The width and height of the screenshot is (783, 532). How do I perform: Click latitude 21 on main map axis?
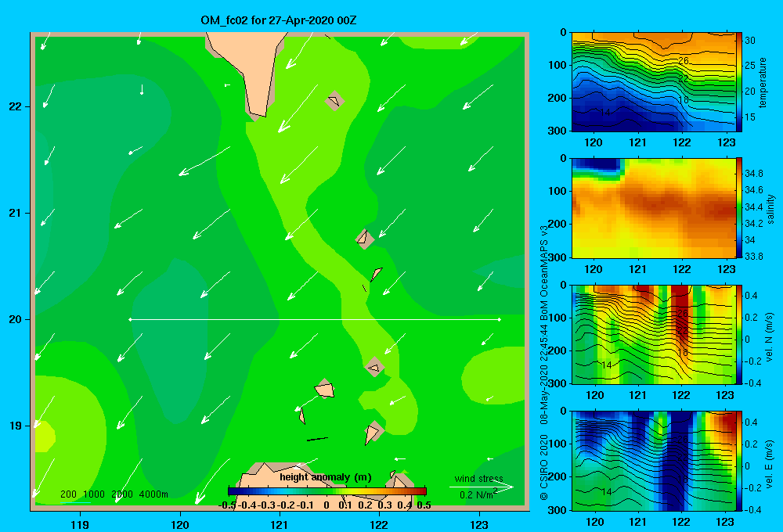[14, 213]
